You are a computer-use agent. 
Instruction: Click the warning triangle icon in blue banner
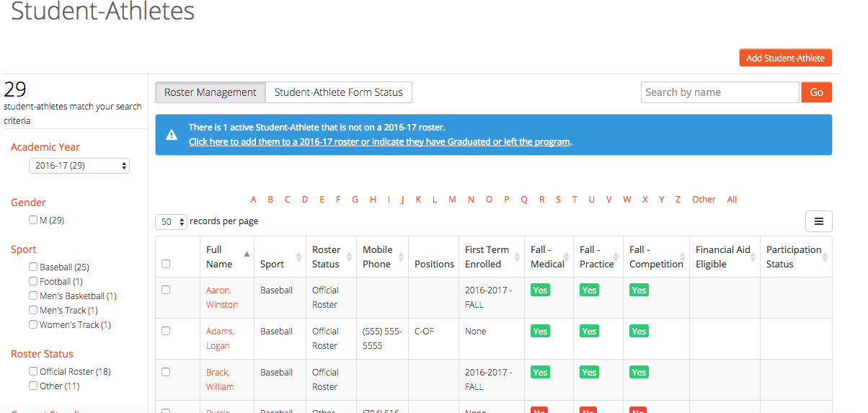[x=172, y=135]
